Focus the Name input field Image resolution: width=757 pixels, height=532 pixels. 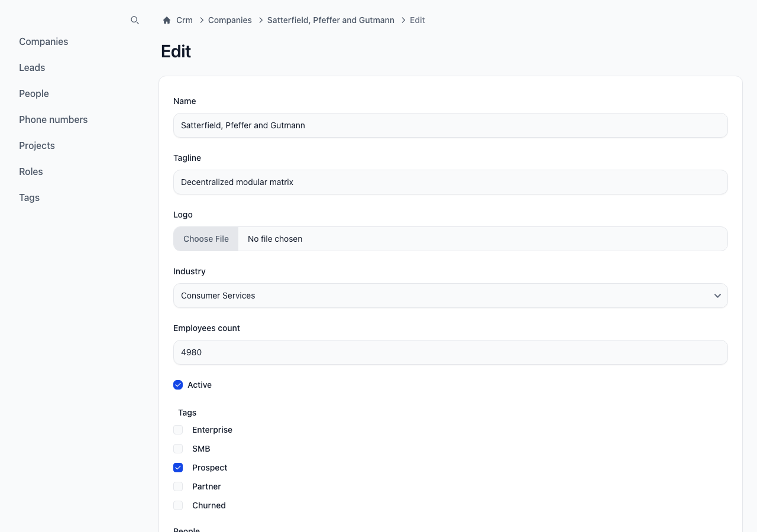(451, 125)
